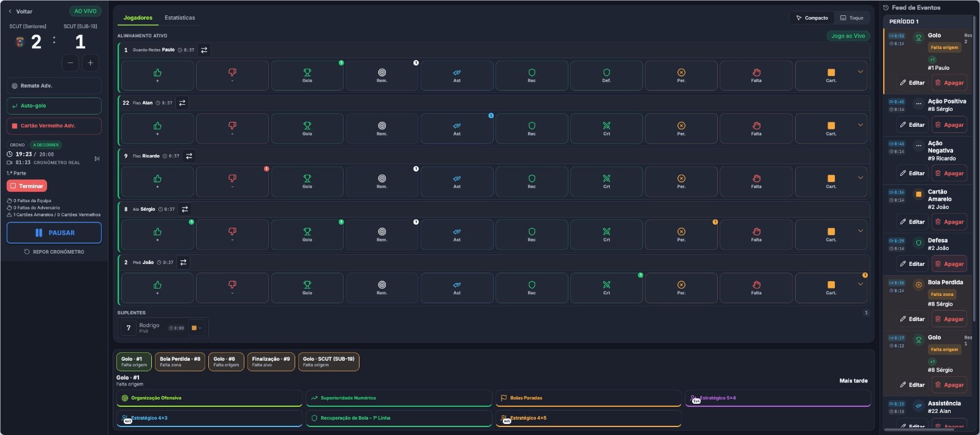
Task: Give a card (Cart.) to João
Action: point(831,288)
